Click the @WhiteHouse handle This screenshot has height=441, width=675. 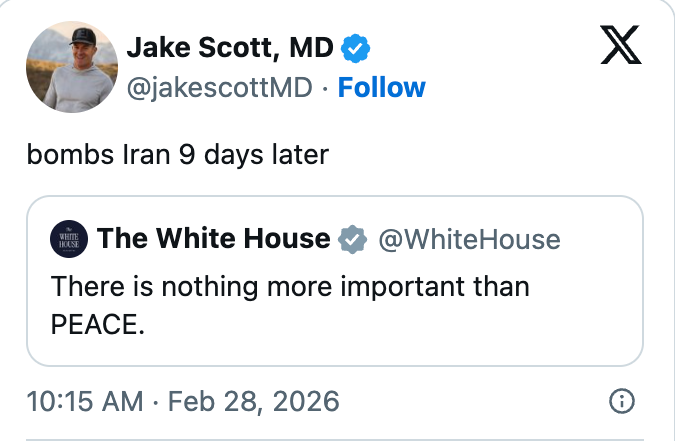pyautogui.click(x=468, y=239)
